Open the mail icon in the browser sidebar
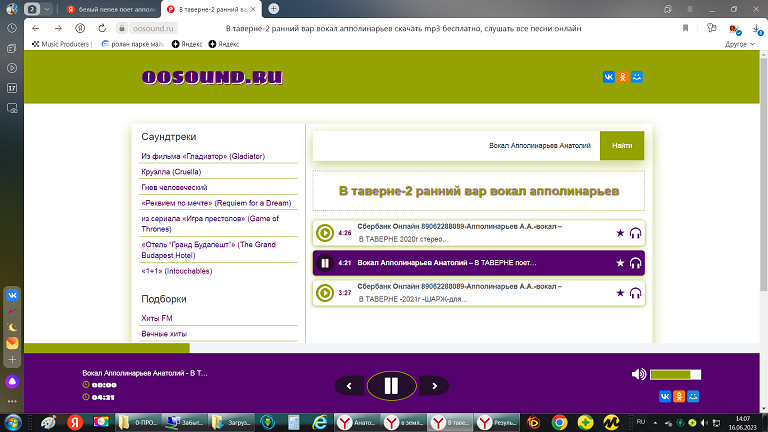 (x=12, y=343)
